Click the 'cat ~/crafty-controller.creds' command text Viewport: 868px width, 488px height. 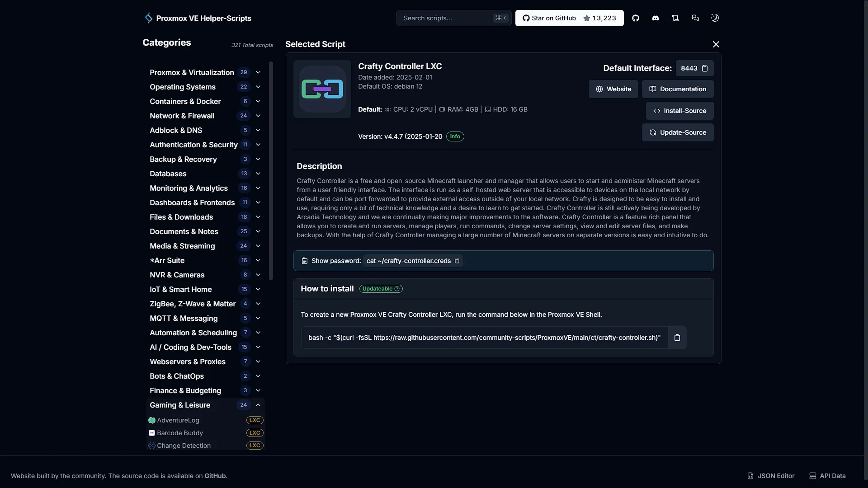coord(408,261)
